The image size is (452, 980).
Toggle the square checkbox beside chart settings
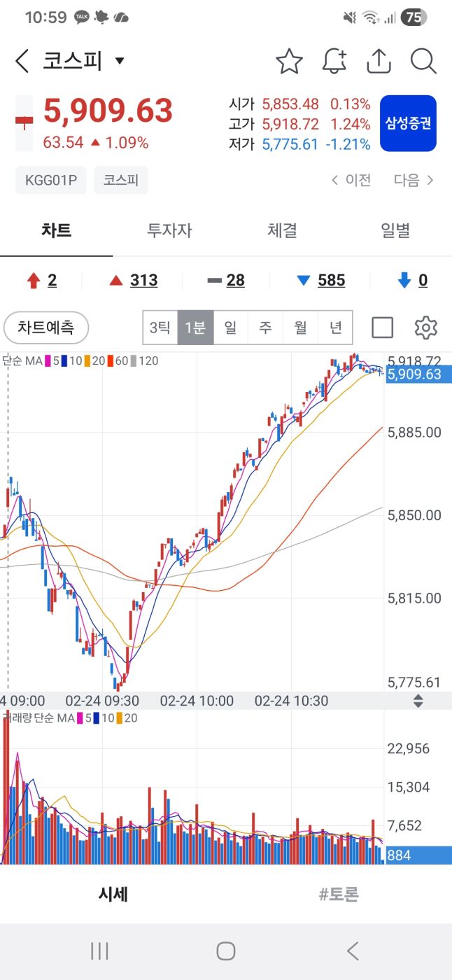(382, 328)
